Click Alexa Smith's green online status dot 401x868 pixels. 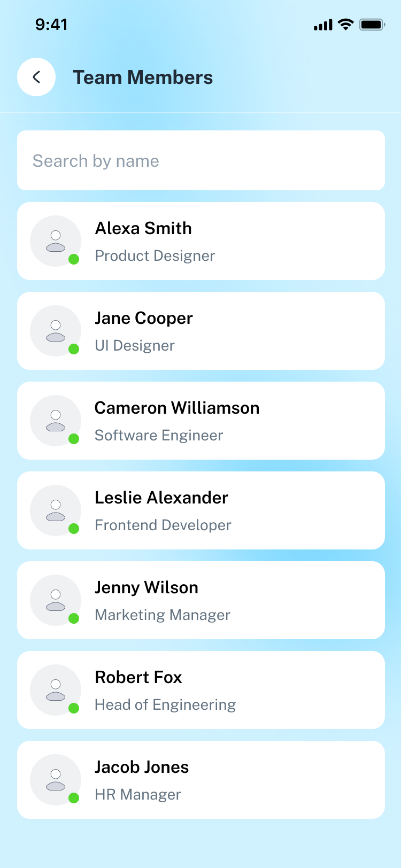(74, 259)
